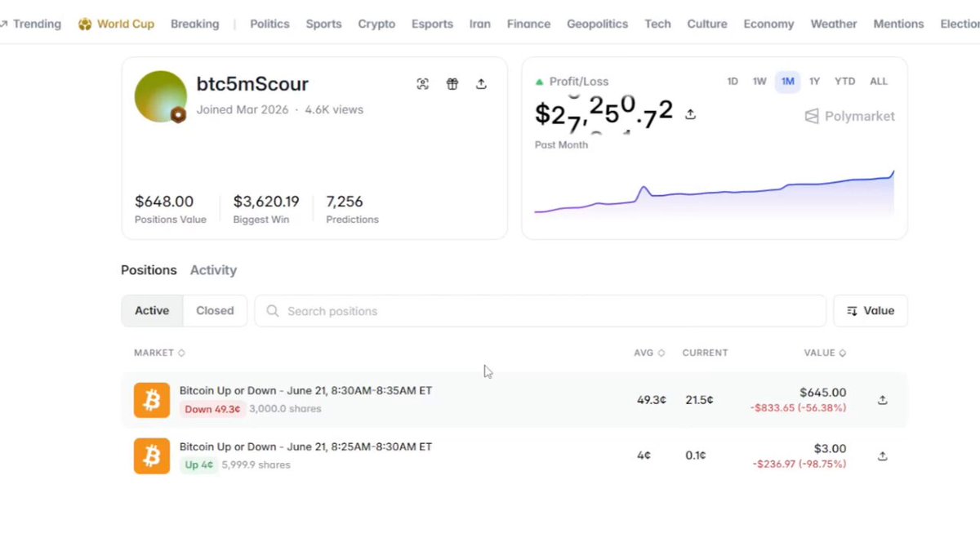Click the gift icon in profile card
The height and width of the screenshot is (551, 980).
coord(452,84)
